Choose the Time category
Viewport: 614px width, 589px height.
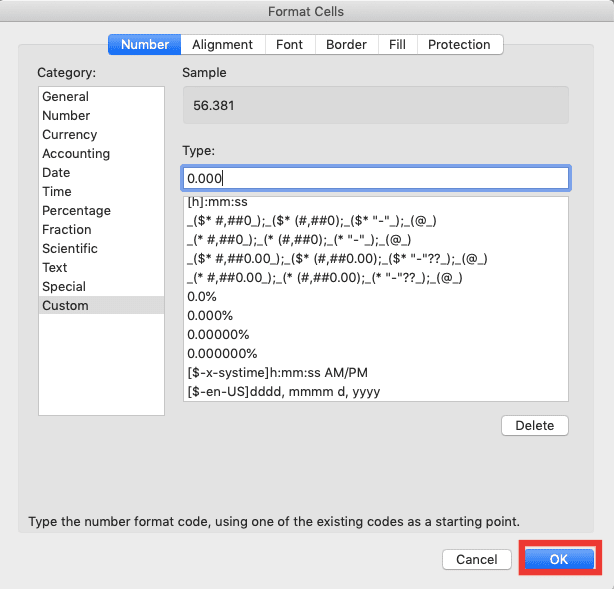101,192
